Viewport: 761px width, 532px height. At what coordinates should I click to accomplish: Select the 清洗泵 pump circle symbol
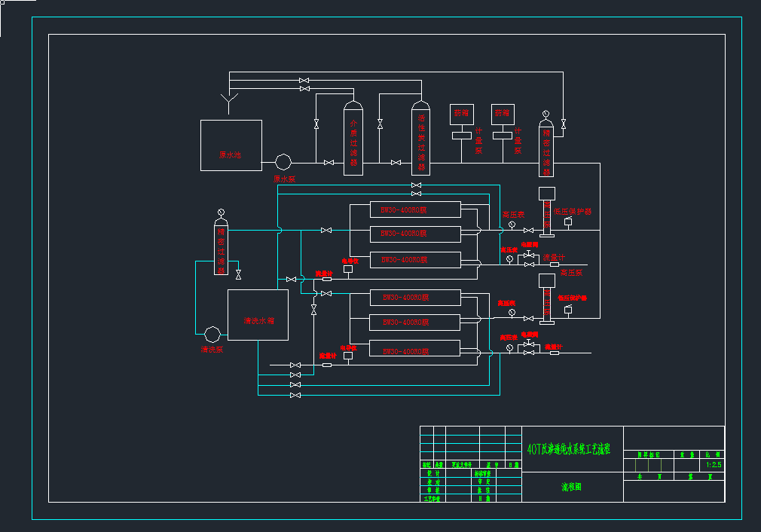(x=212, y=335)
